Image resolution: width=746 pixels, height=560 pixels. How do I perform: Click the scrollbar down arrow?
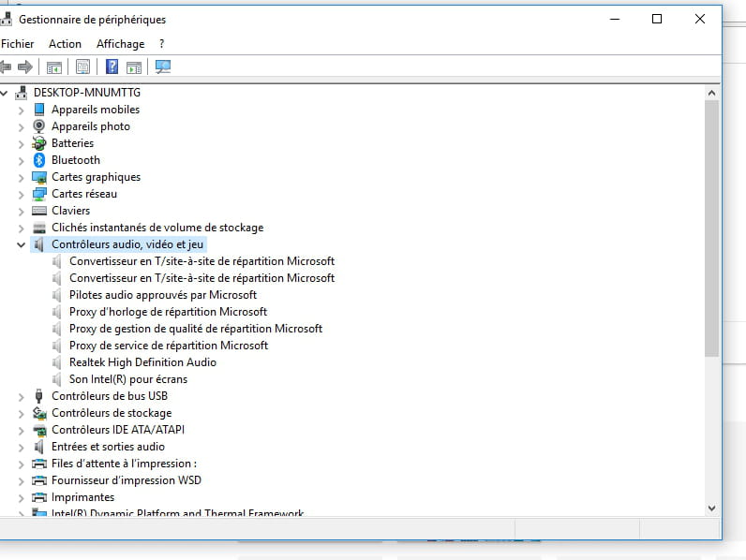click(711, 508)
